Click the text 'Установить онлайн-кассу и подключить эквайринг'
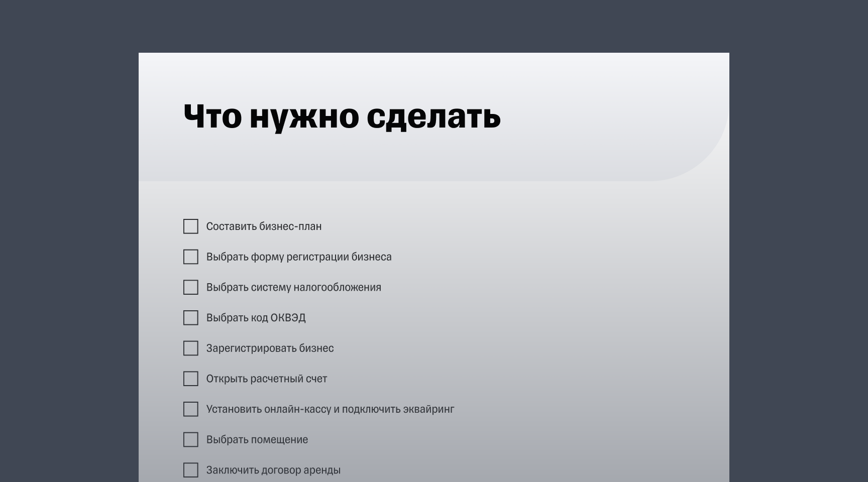868x482 pixels. pos(330,409)
